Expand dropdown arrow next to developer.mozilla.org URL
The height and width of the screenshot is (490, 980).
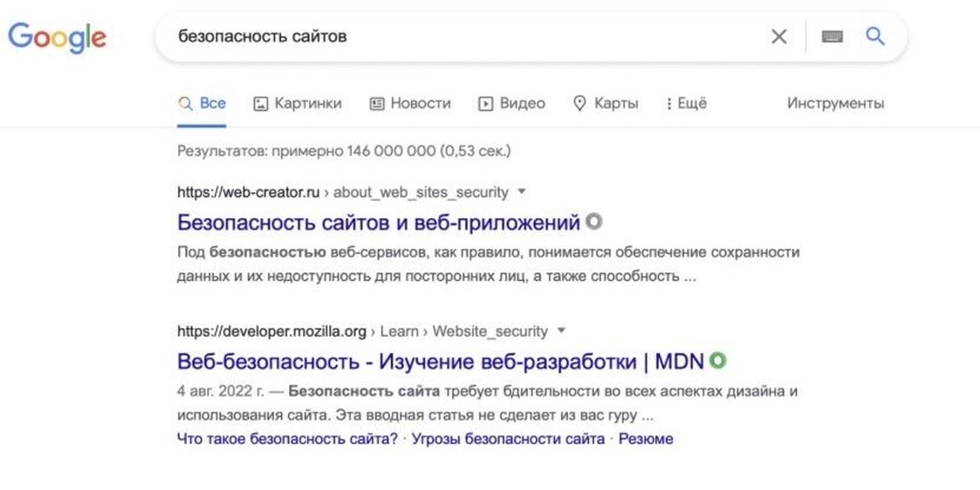coord(561,331)
